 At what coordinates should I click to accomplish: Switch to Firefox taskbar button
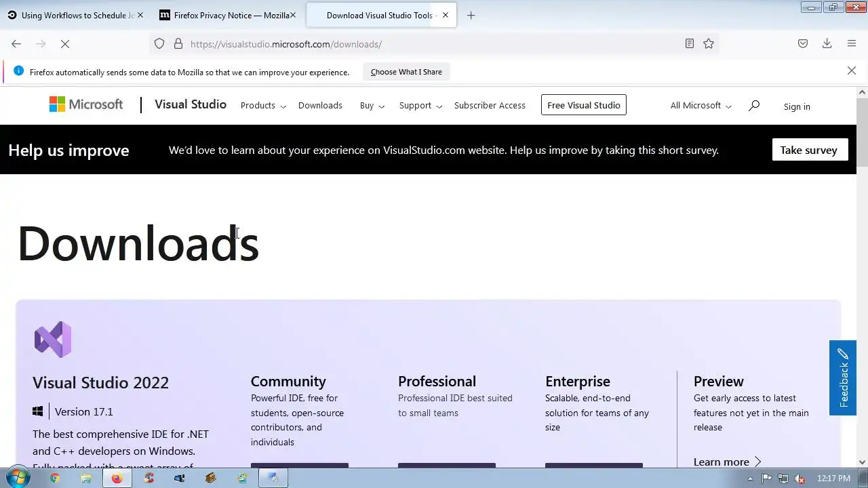pyautogui.click(x=117, y=478)
